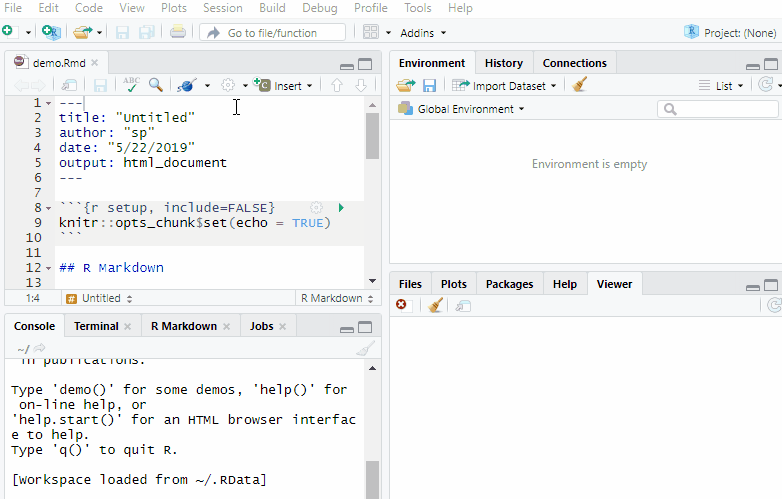Collapse the setup chunk fold at line 8
The image size is (782, 499).
tap(48, 208)
